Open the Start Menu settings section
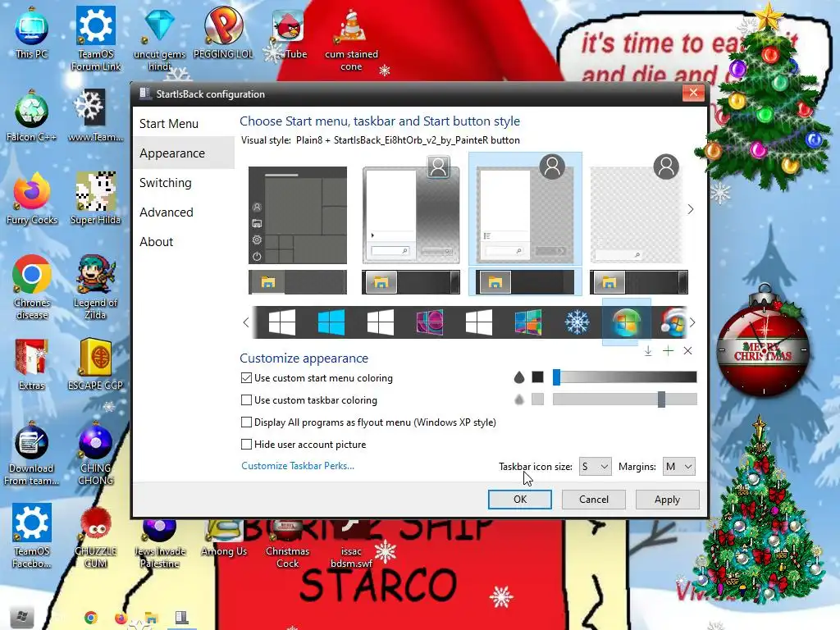840x630 pixels. 169,124
